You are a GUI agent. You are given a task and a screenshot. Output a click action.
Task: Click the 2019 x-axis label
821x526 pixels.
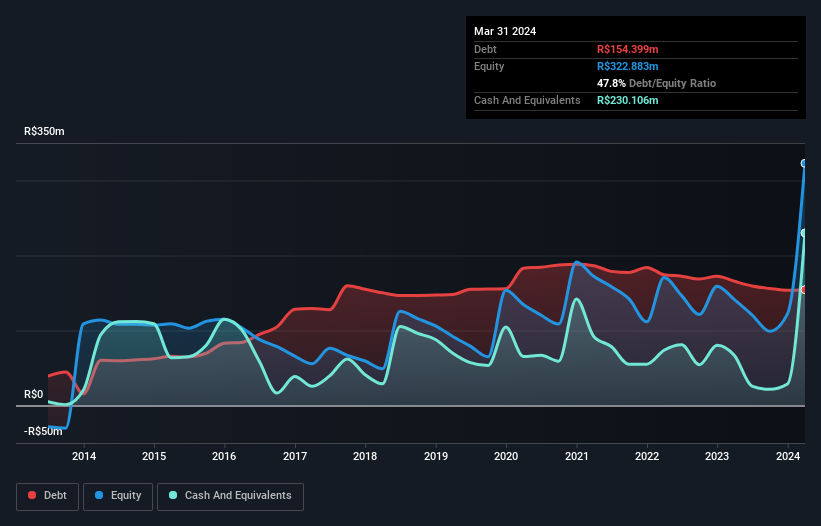coord(436,456)
